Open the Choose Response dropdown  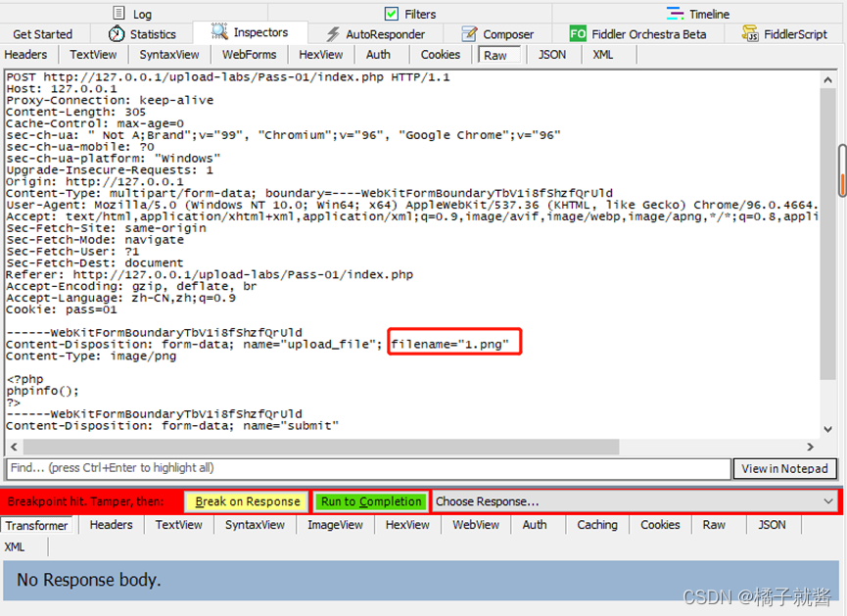[x=635, y=501]
